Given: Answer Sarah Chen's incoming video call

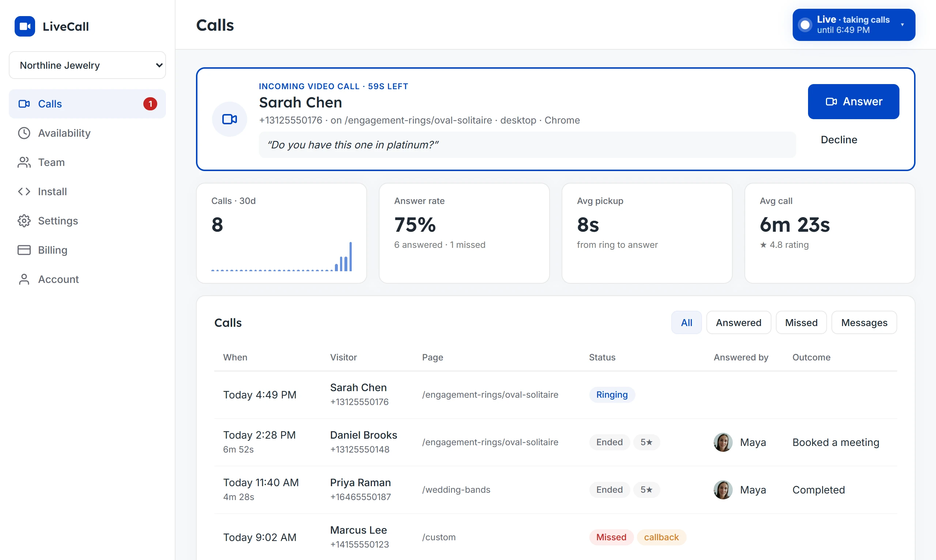Looking at the screenshot, I should [853, 102].
